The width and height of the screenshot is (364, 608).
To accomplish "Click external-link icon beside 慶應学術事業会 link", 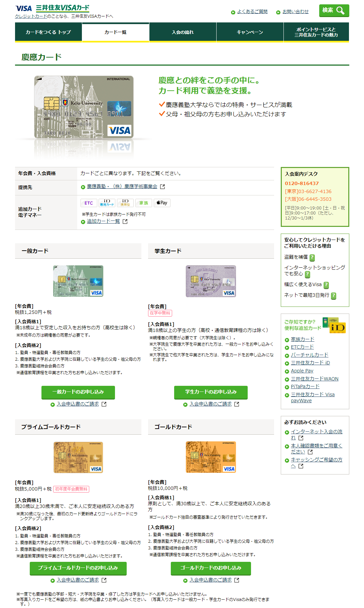I will tap(162, 187).
